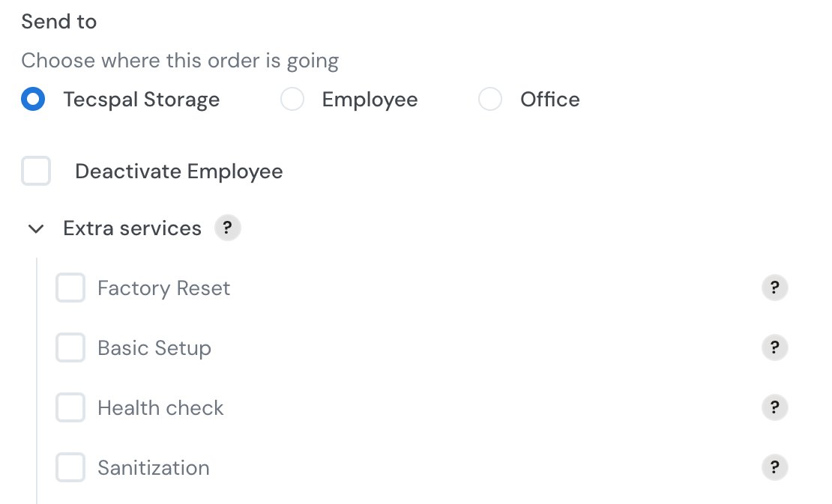Click the Deactivate Employee label
Screen dimensions: 832x504
point(179,171)
